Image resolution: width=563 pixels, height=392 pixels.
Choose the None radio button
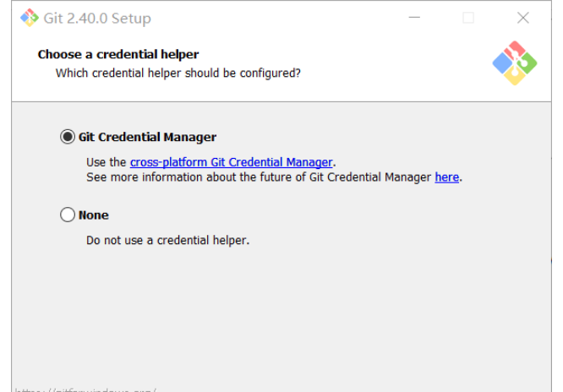click(x=68, y=215)
